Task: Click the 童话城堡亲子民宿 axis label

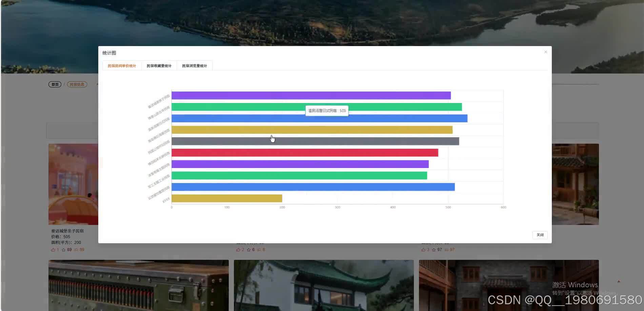Action: pos(159,102)
